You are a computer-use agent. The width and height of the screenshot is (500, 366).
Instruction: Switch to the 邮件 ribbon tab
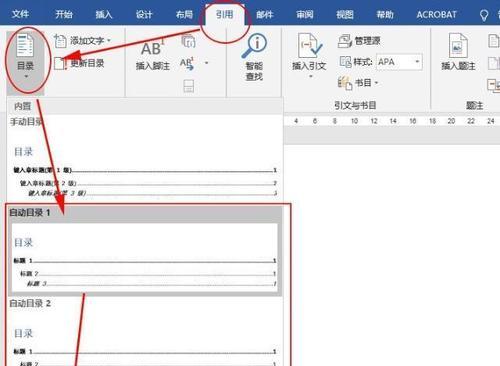coord(265,14)
